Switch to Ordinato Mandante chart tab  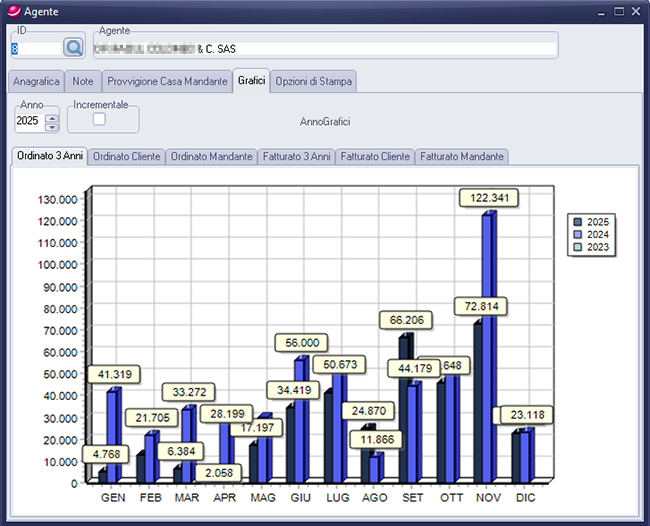point(211,157)
